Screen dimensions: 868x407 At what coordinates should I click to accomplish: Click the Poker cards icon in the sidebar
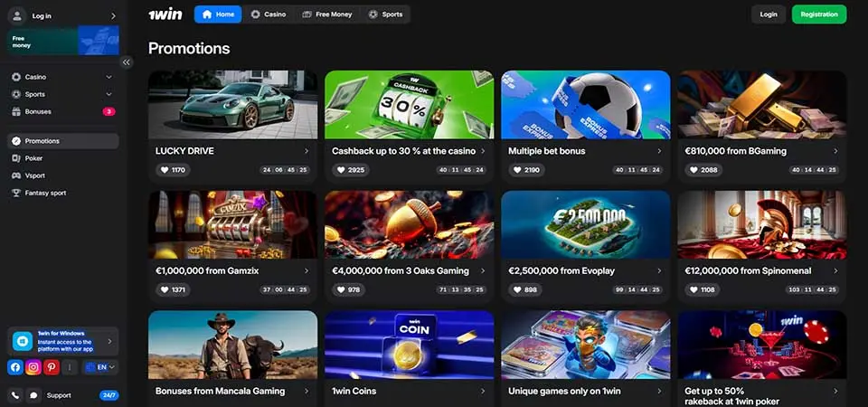pyautogui.click(x=16, y=158)
